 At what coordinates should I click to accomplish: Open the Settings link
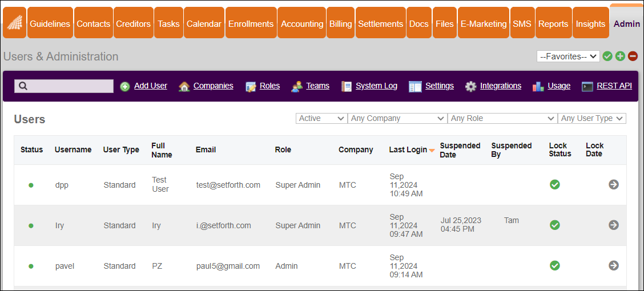(x=440, y=86)
